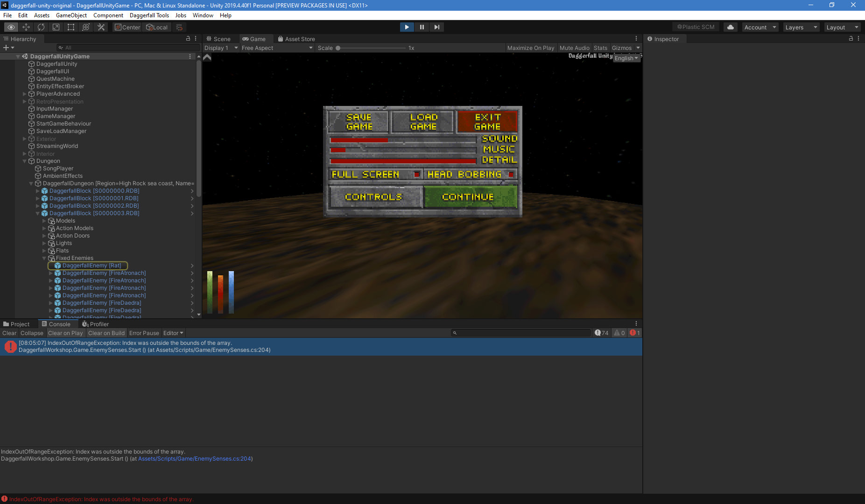Collapse Fixed Enemies group
Viewport: 865px width, 504px height.
(x=44, y=258)
